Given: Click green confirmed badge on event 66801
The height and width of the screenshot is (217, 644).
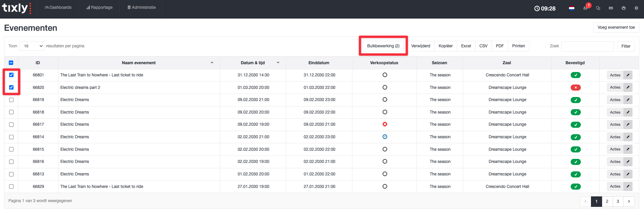Looking at the screenshot, I should pos(575,75).
